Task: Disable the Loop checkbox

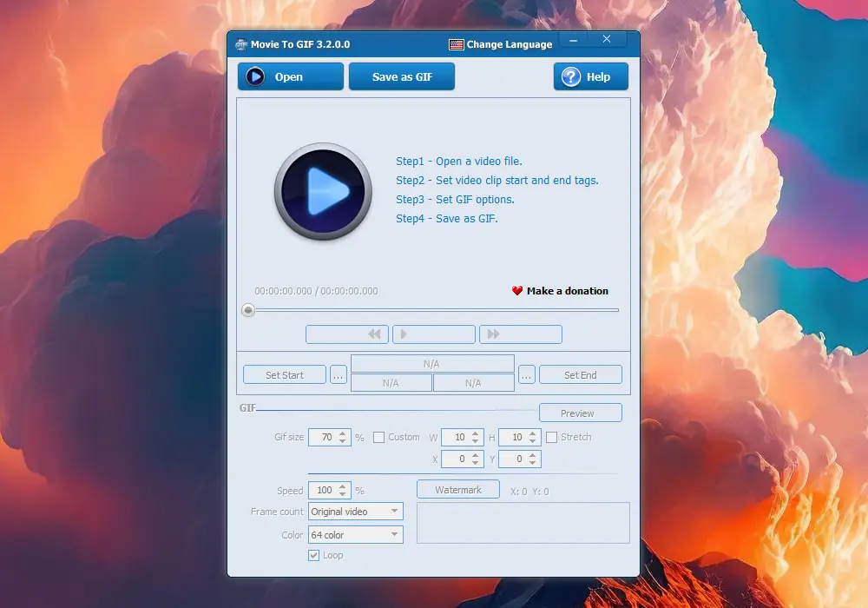Action: point(313,555)
